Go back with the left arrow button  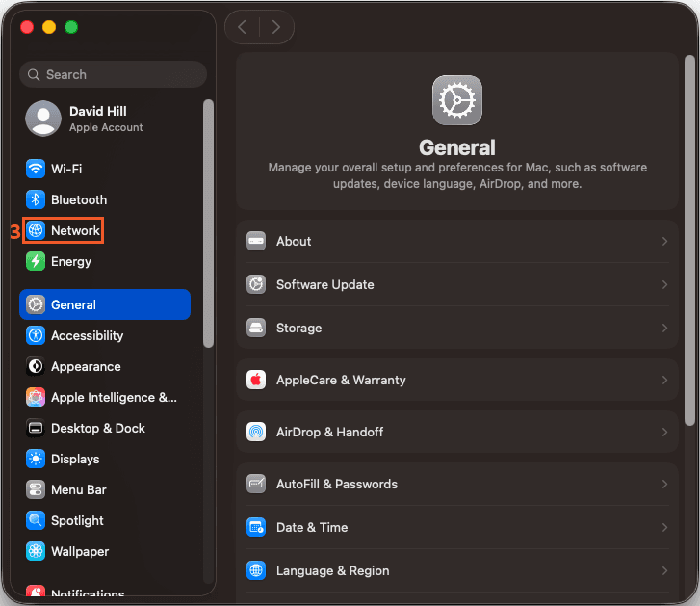click(242, 27)
